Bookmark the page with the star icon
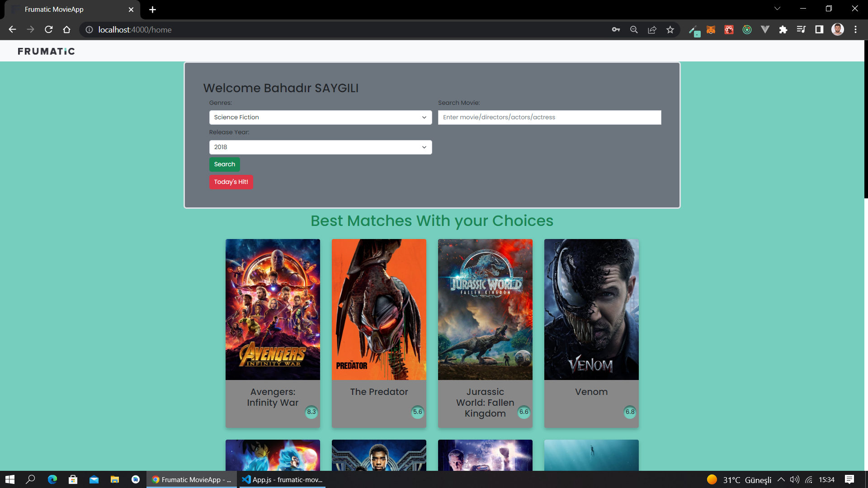 670,29
